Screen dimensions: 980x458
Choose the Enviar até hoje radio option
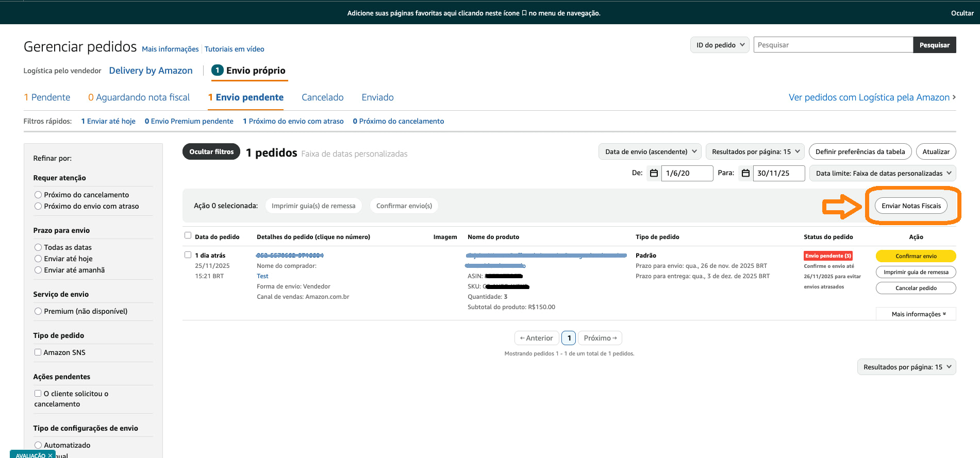[x=38, y=259]
